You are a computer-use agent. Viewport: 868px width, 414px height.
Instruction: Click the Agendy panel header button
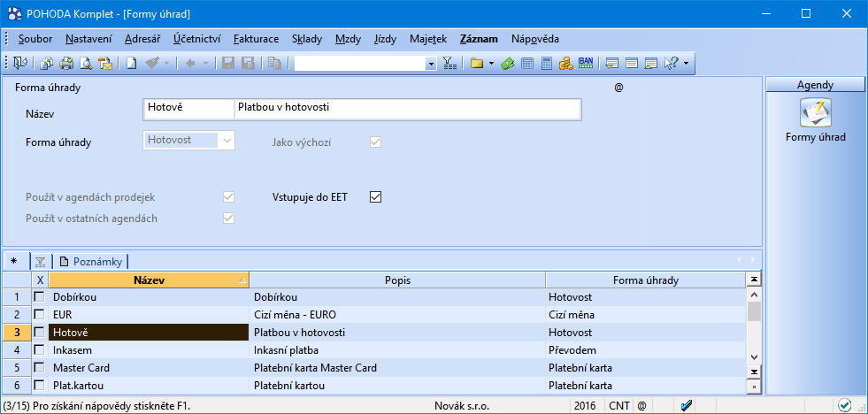tap(815, 85)
